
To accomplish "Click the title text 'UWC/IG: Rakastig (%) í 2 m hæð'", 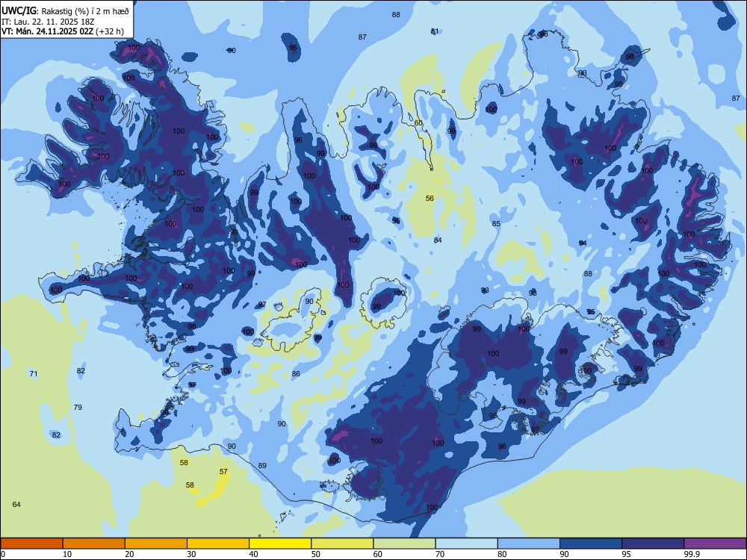I will (x=65, y=11).
